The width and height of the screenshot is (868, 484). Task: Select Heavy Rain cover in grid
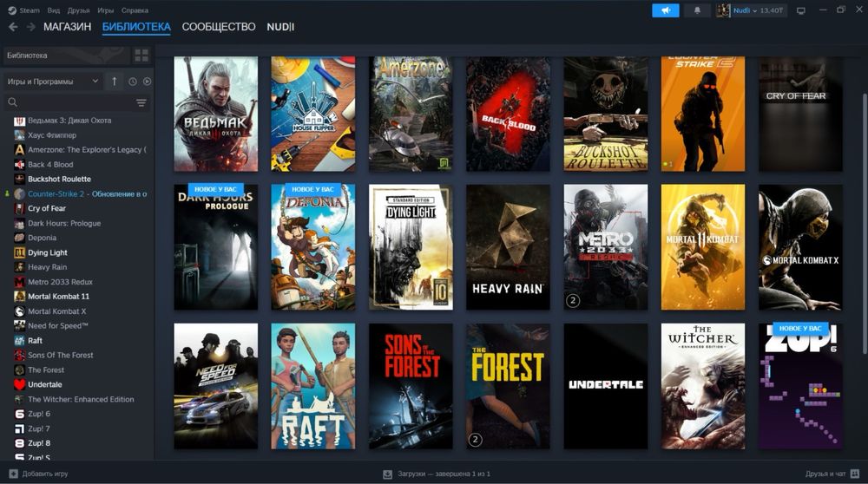(508, 246)
